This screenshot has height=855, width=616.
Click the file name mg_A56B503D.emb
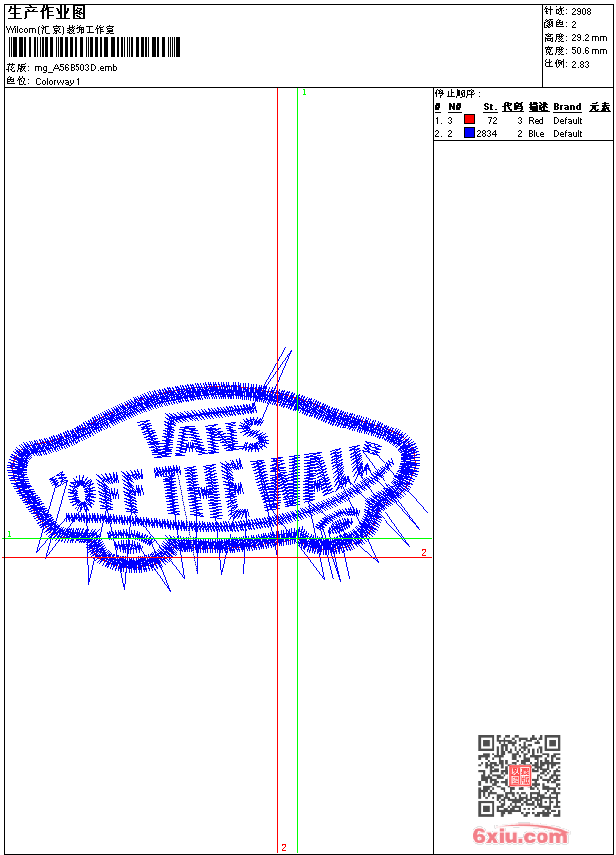[x=76, y=68]
